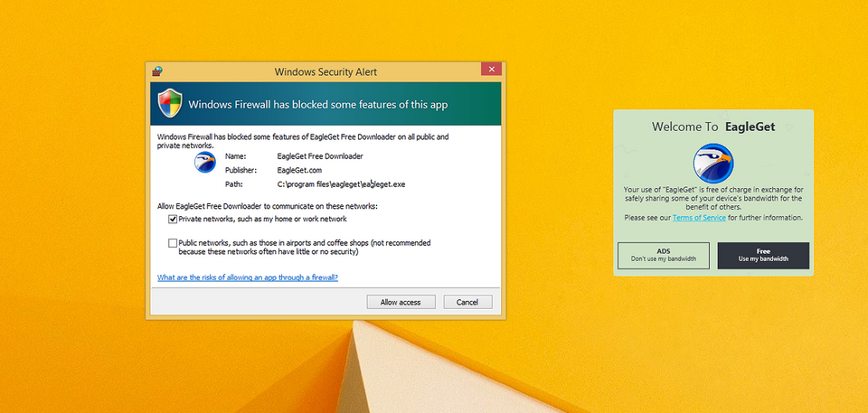Open EagleGet Terms of Service link
This screenshot has height=413, width=868.
tap(699, 218)
